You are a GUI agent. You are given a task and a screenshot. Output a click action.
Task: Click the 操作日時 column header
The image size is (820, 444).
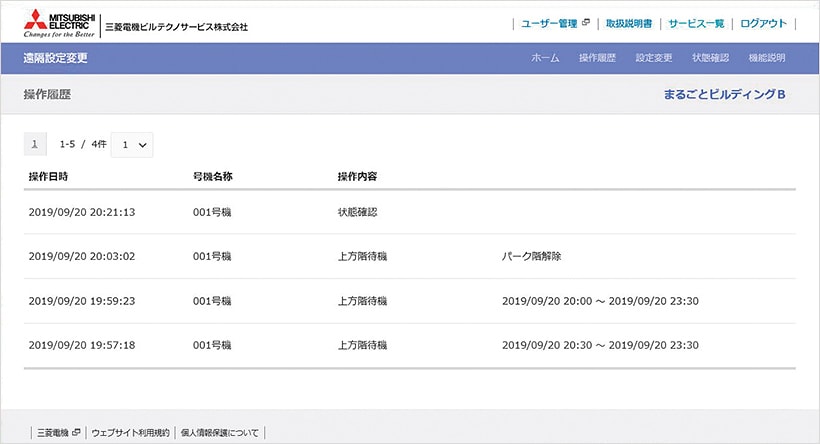pos(48,177)
